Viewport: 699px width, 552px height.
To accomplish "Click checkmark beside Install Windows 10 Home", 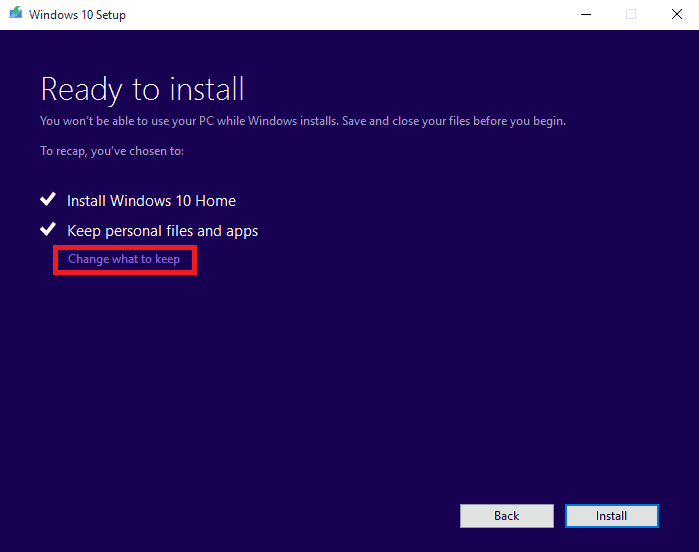I will coord(48,199).
